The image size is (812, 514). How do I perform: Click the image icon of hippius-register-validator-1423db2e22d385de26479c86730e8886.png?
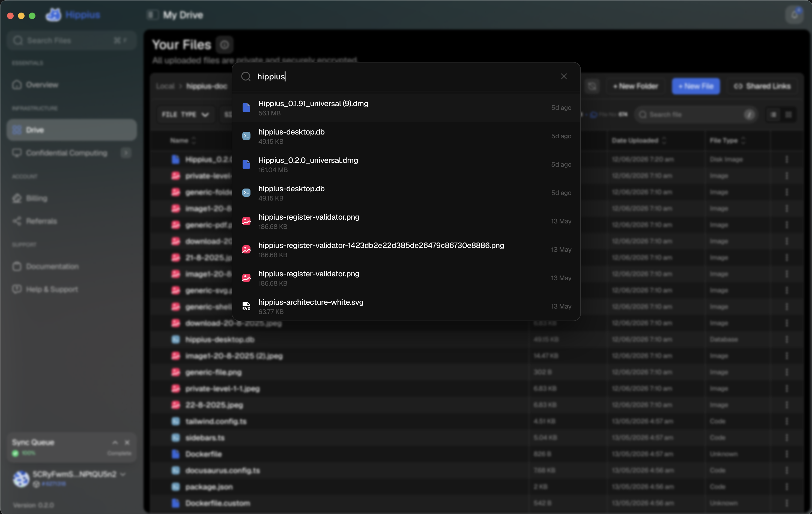click(246, 249)
